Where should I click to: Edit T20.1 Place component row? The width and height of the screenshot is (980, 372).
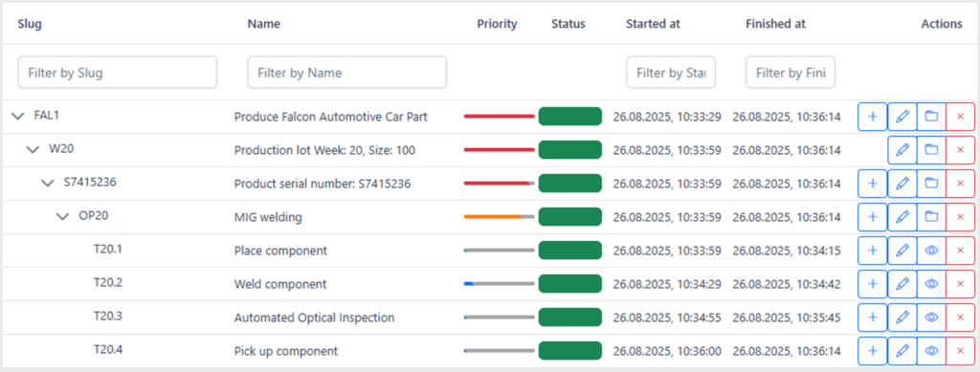pos(902,251)
